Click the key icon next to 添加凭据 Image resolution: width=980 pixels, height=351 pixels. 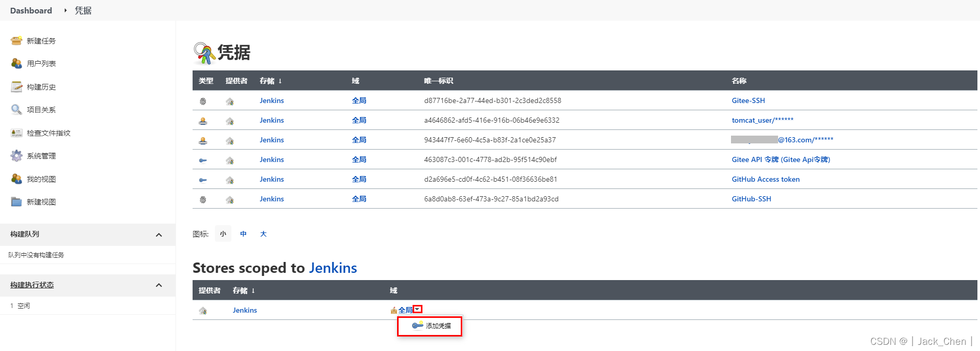tap(417, 325)
